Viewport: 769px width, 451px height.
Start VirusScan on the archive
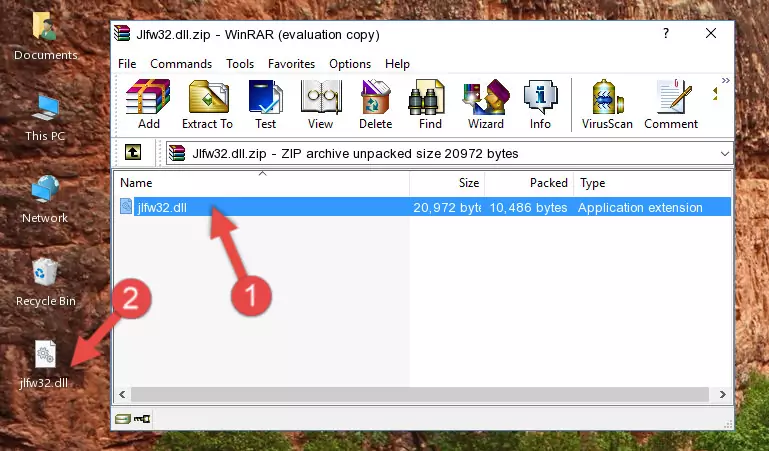[x=607, y=104]
